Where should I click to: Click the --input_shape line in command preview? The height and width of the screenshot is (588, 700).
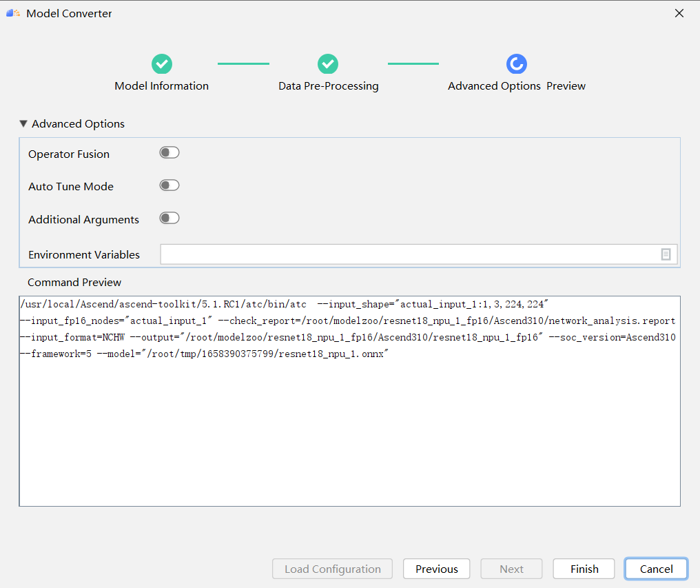285,304
